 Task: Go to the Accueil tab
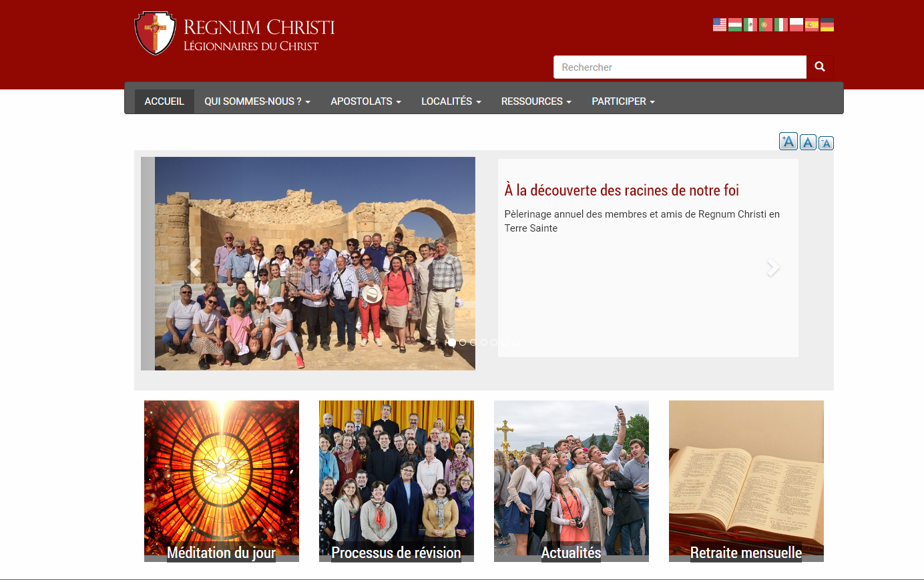point(164,101)
